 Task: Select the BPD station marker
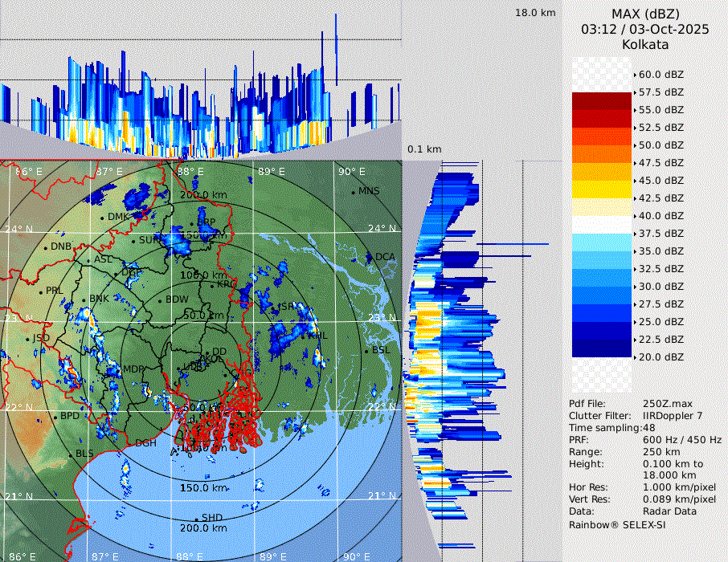click(x=55, y=417)
